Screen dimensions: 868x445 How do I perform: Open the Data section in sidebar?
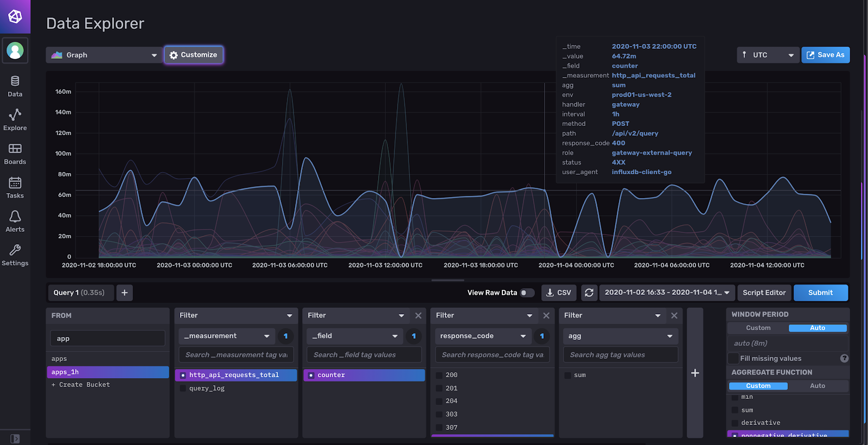pyautogui.click(x=15, y=86)
